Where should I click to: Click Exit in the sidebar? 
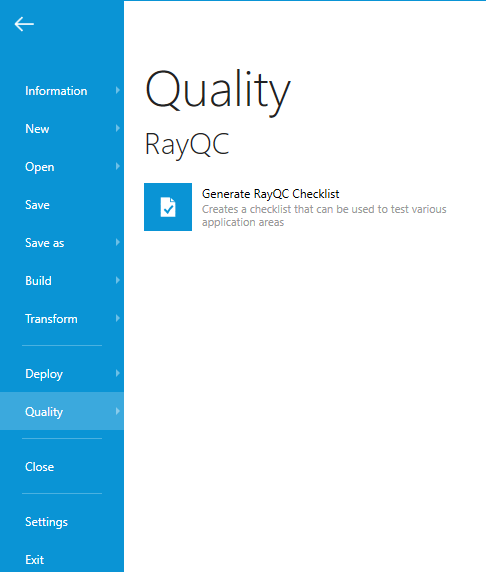click(62, 560)
